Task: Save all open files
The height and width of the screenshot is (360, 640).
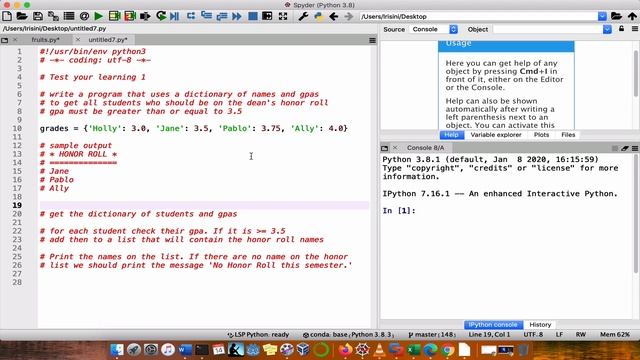Action: (53, 16)
